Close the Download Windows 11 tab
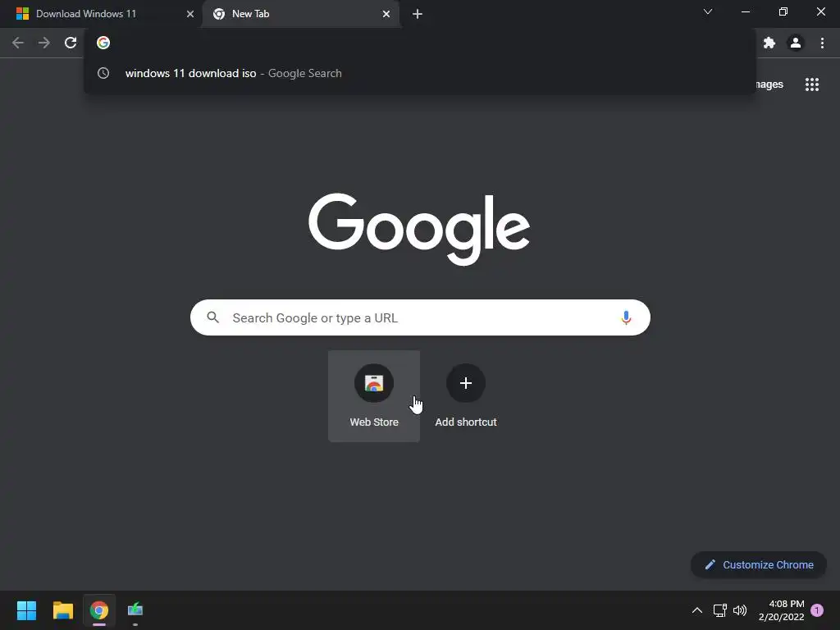The height and width of the screenshot is (630, 840). [190, 14]
